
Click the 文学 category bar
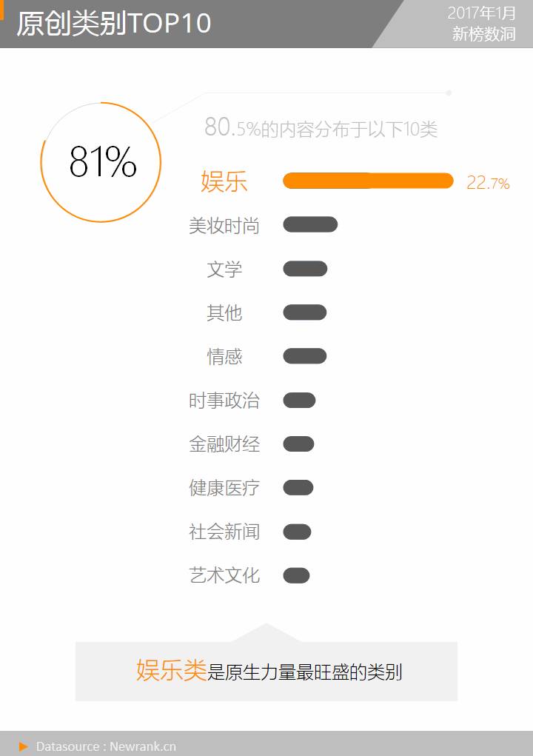[305, 269]
